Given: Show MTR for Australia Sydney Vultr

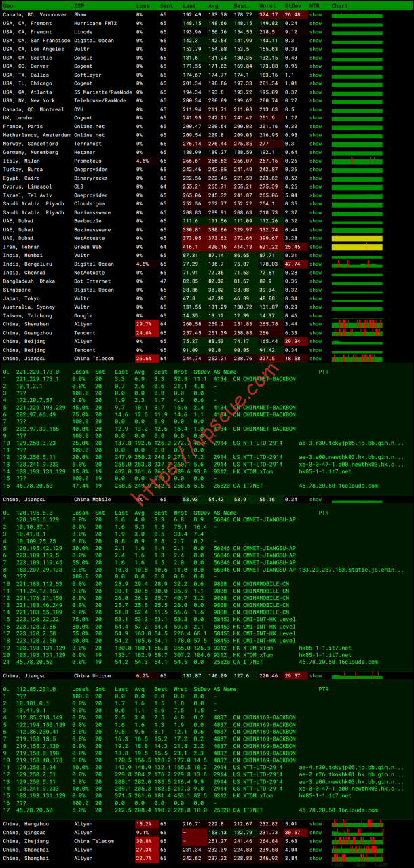Looking at the screenshot, I should pos(316,307).
